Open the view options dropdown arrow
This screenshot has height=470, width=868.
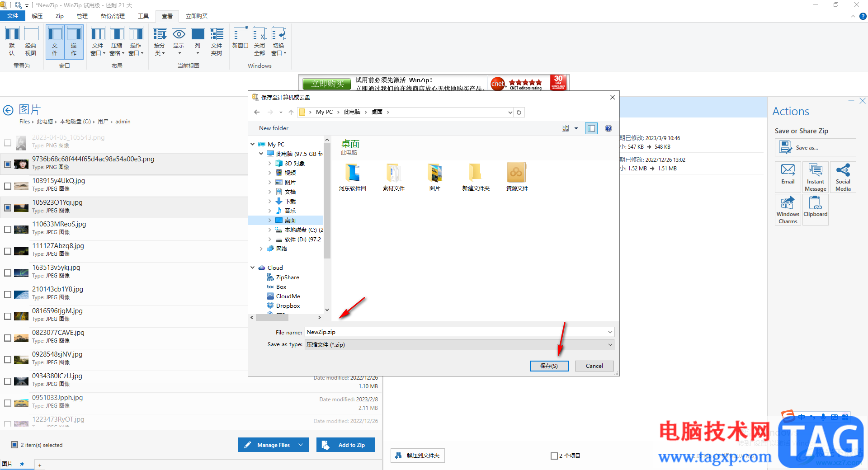576,128
